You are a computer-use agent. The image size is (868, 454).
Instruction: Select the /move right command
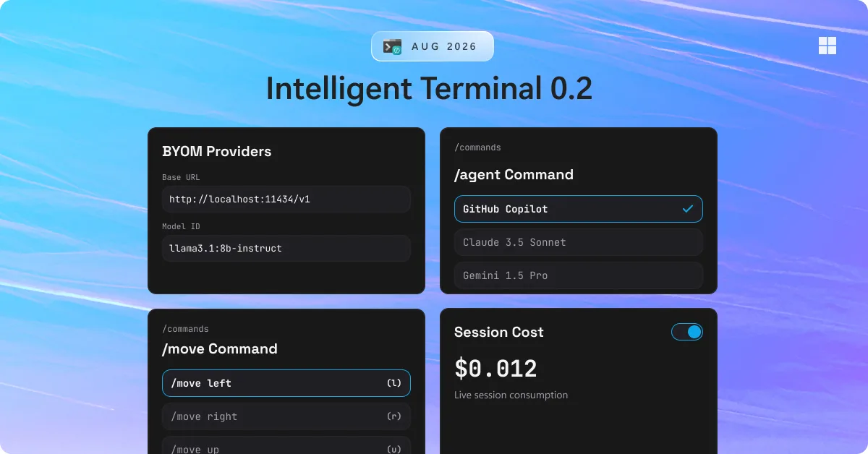pos(286,416)
